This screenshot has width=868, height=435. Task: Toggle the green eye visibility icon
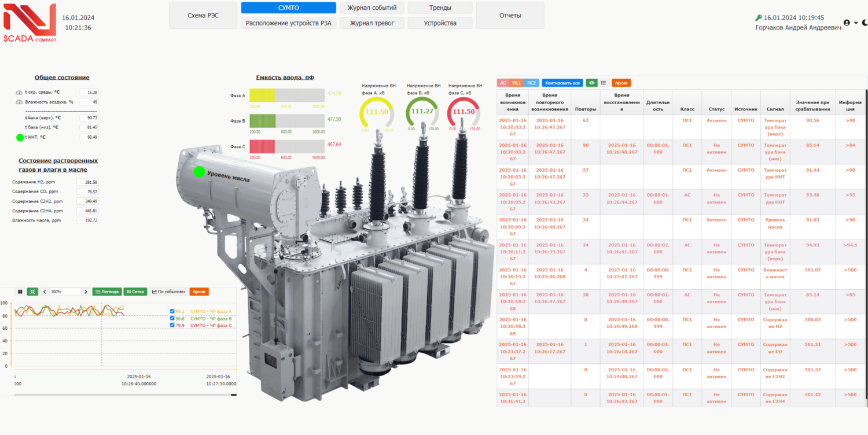591,83
